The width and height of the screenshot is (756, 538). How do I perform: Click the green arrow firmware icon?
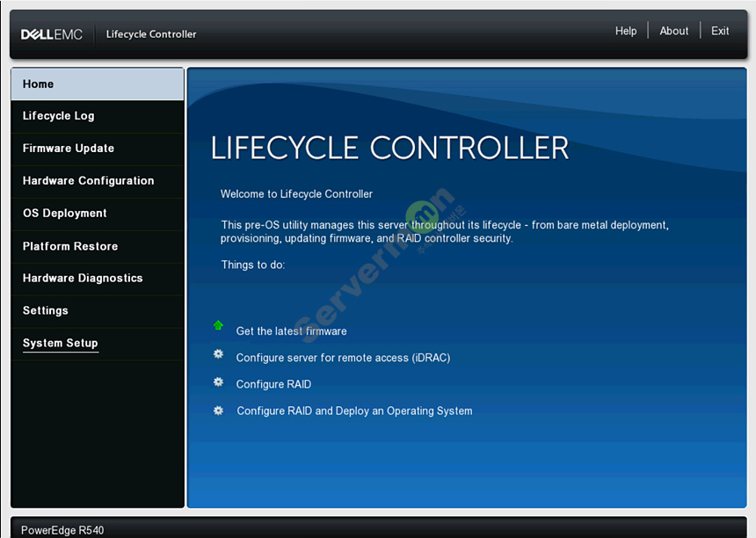pyautogui.click(x=218, y=325)
